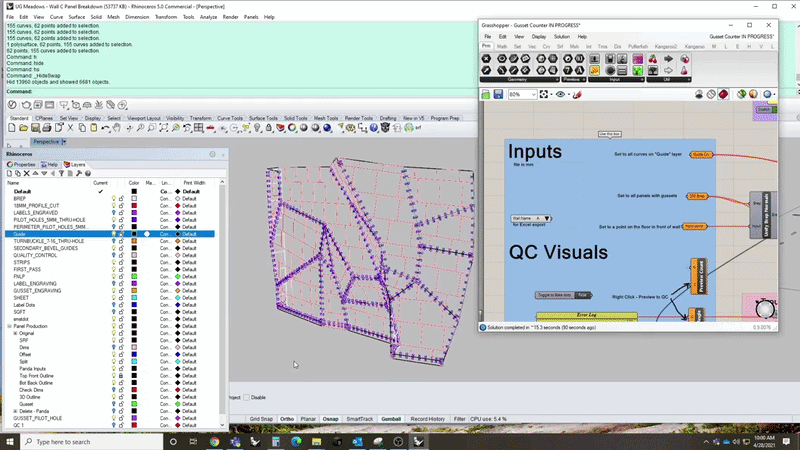Click the red Shaded preview icon in Grasshopper
This screenshot has height=450, width=800.
pos(723,94)
